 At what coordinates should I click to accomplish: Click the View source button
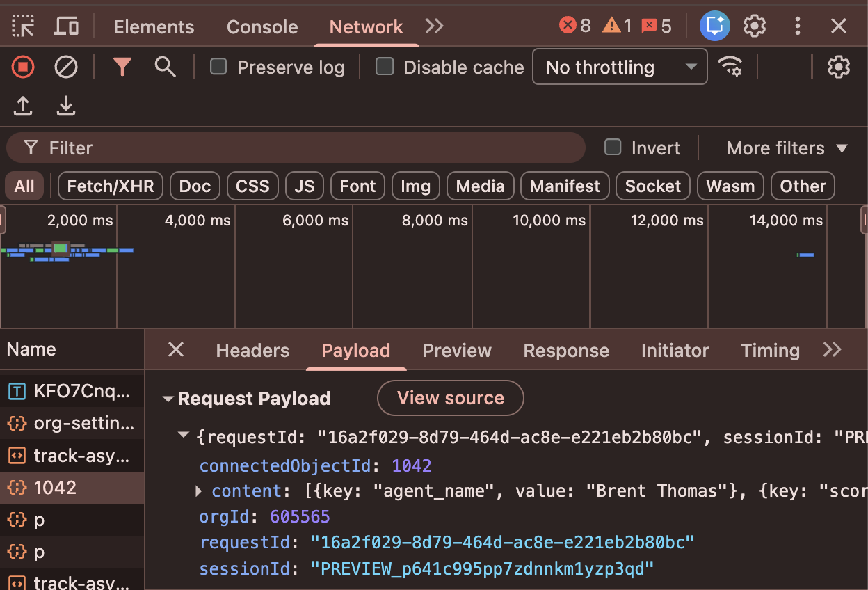click(450, 398)
